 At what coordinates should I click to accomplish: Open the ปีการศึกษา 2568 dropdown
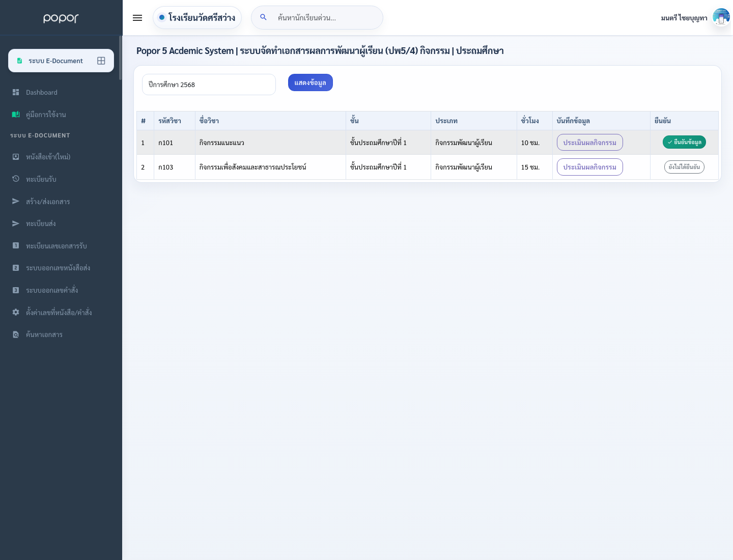point(209,85)
